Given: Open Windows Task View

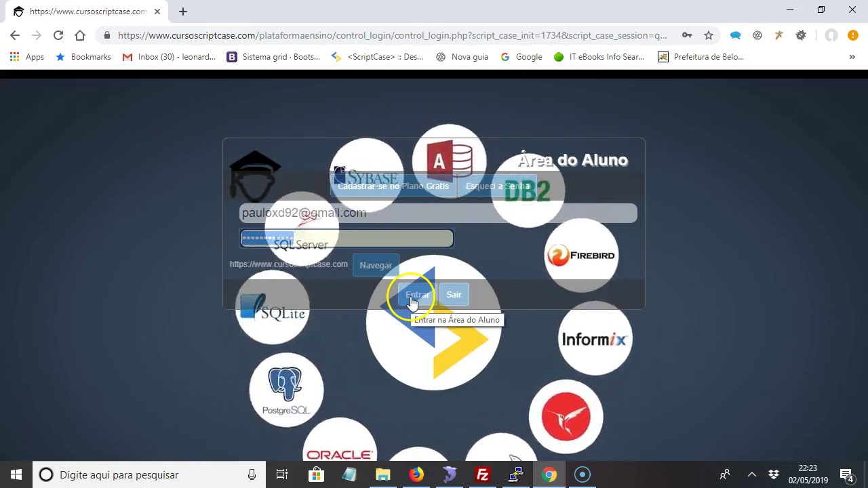Looking at the screenshot, I should tap(282, 474).
